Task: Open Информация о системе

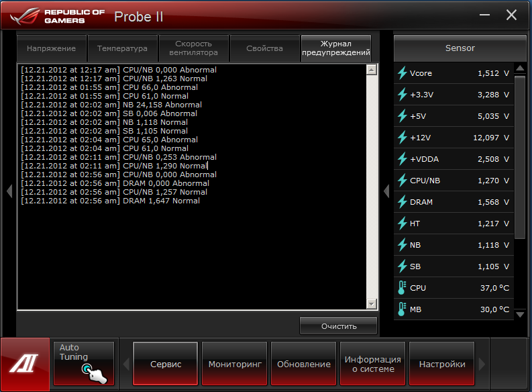Action: click(373, 364)
